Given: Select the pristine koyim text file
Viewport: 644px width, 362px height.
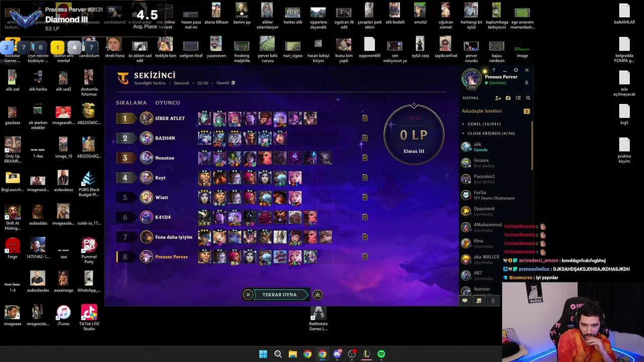Looking at the screenshot, I should tap(624, 151).
